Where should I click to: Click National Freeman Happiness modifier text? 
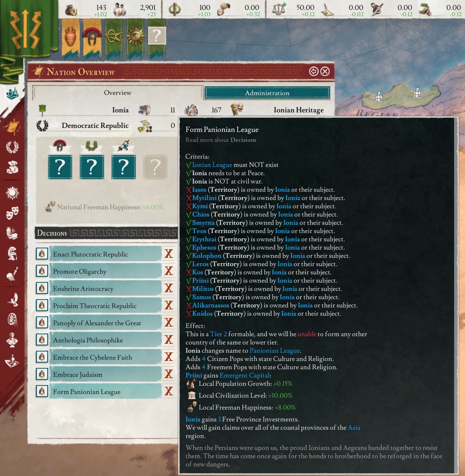click(110, 207)
